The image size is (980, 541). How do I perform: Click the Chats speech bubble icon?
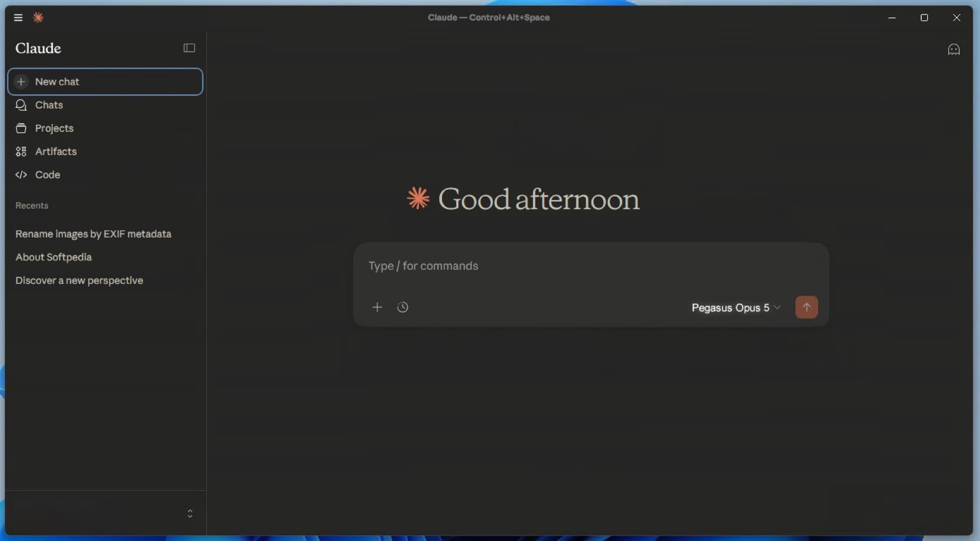(21, 105)
